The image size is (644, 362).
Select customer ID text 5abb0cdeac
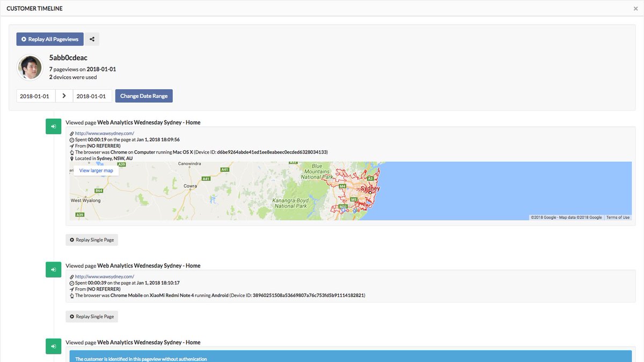pyautogui.click(x=68, y=57)
